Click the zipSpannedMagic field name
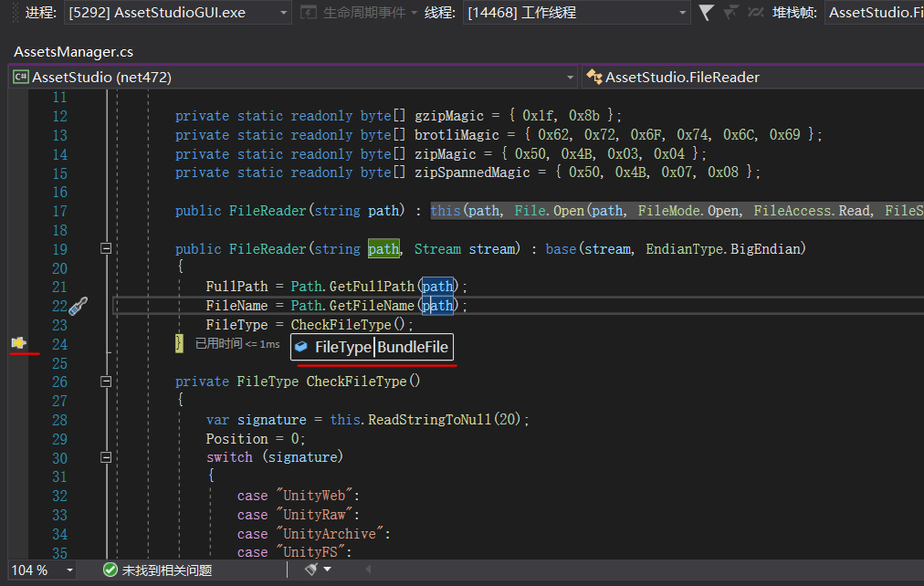924x586 pixels. pyautogui.click(x=472, y=173)
